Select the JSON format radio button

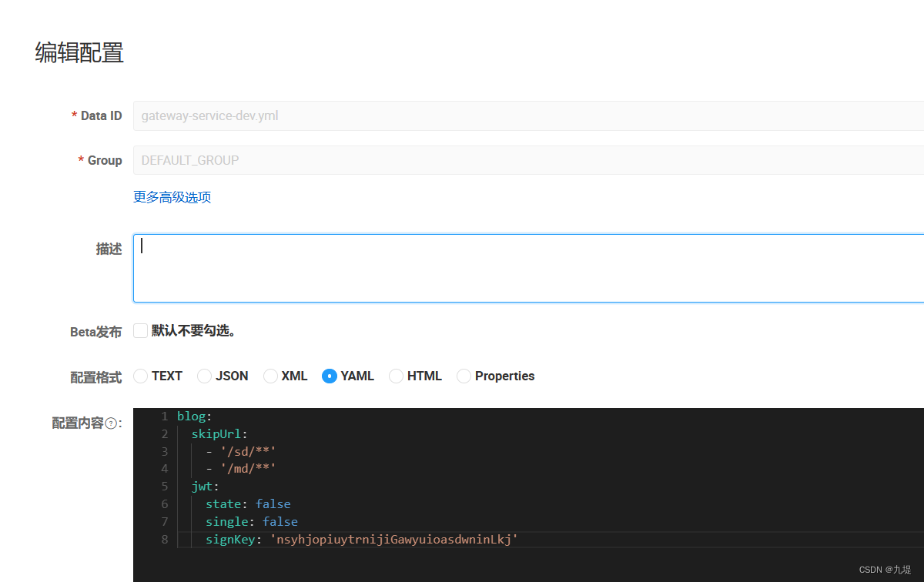(x=204, y=376)
